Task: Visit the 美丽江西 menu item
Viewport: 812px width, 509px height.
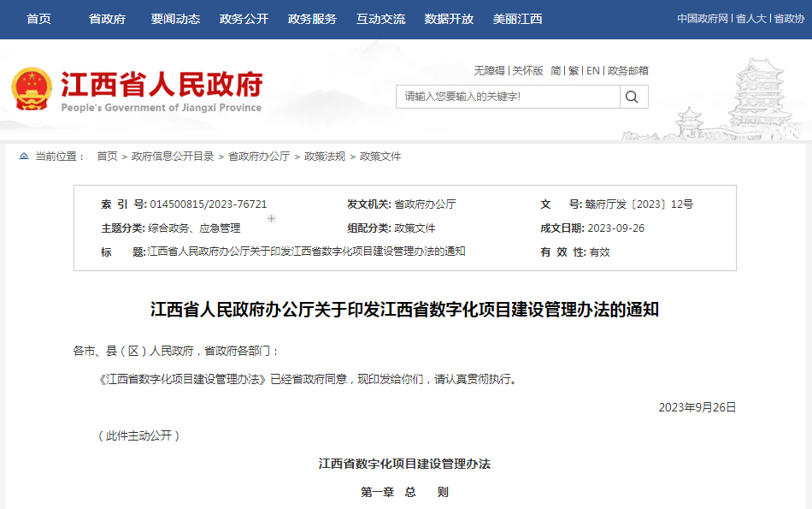Action: (x=517, y=19)
